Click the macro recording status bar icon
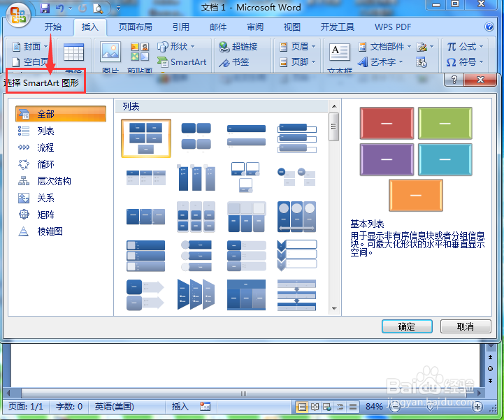The width and height of the screenshot is (504, 420). tap(205, 407)
